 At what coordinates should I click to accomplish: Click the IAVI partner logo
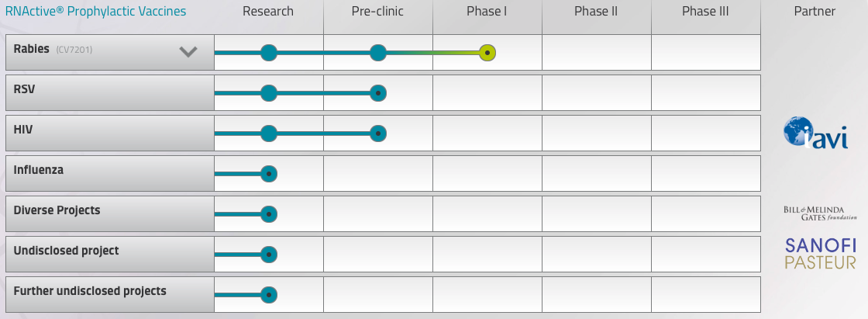pyautogui.click(x=815, y=133)
